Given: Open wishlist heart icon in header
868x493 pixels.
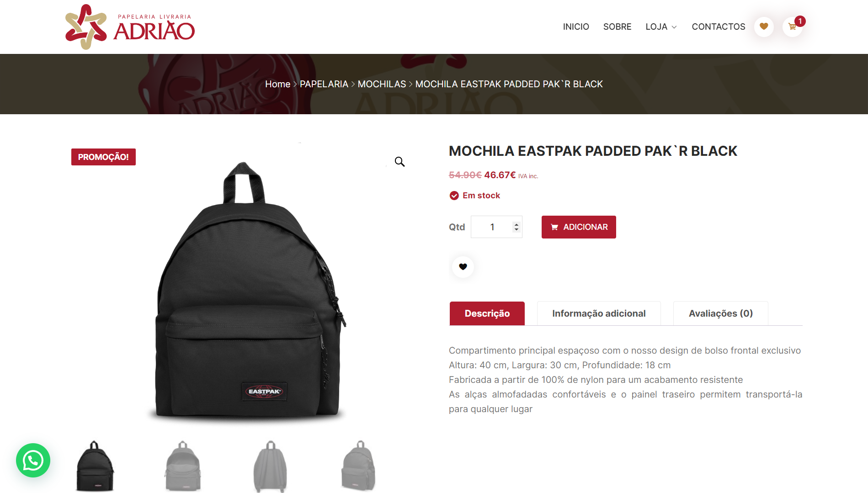Looking at the screenshot, I should 764,27.
